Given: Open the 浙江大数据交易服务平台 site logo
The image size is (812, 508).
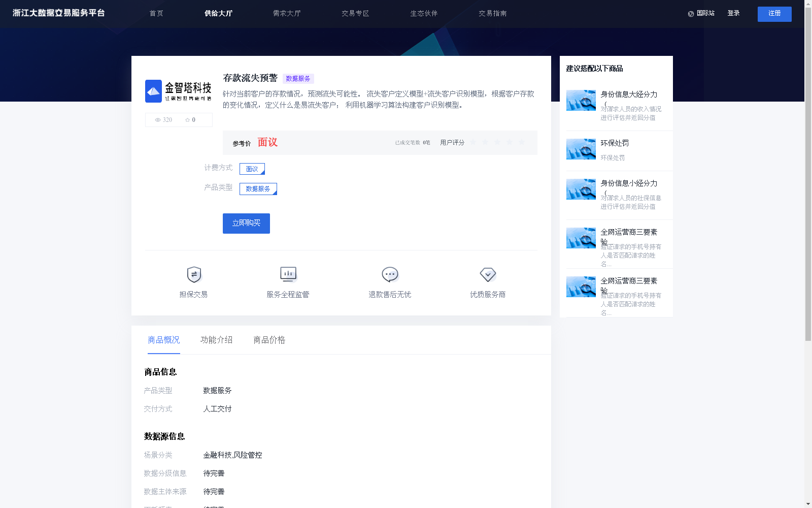Looking at the screenshot, I should 58,13.
